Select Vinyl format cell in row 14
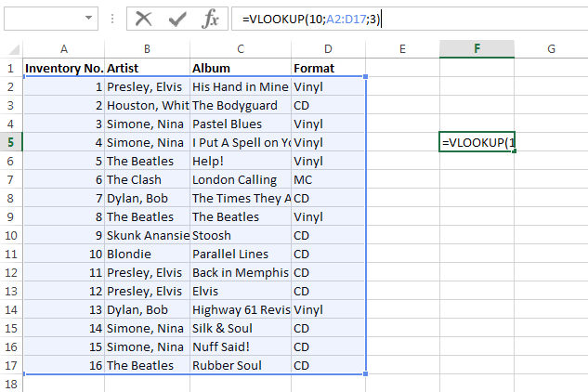Image resolution: width=588 pixels, height=392 pixels. pos(328,310)
